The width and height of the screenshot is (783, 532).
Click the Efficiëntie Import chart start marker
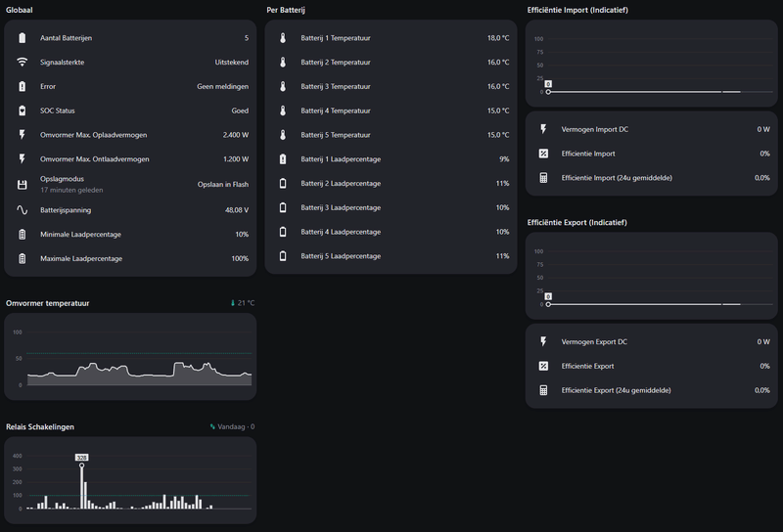point(548,92)
